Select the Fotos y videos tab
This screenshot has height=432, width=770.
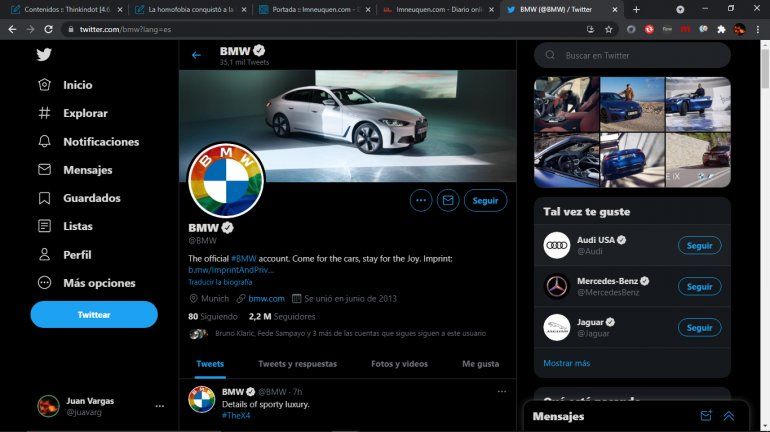click(399, 364)
